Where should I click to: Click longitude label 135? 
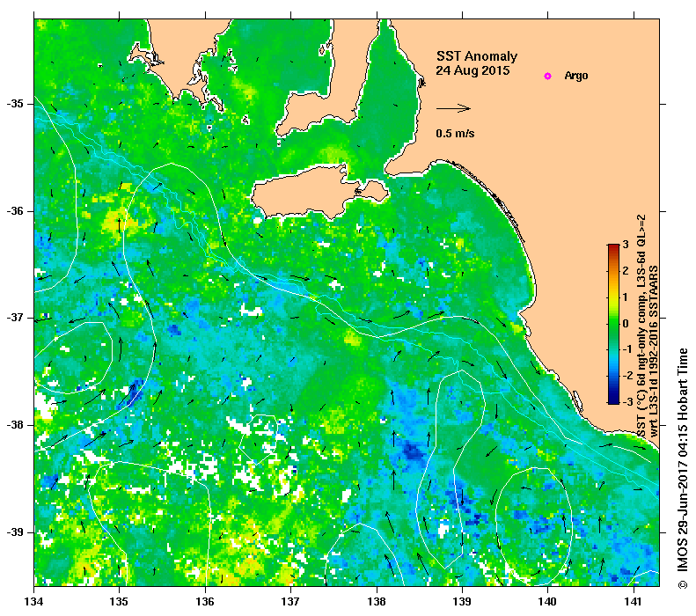click(x=119, y=602)
